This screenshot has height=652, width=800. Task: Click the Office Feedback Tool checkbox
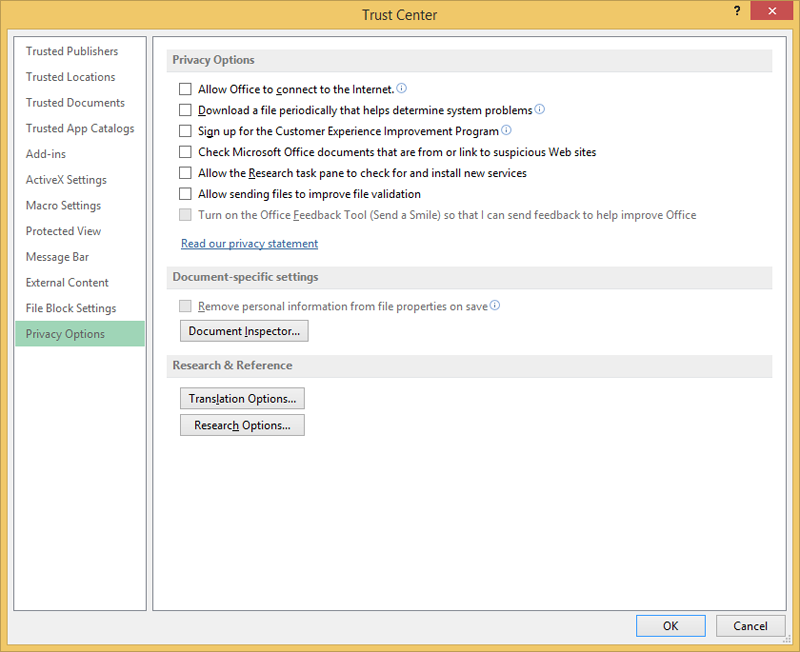[185, 215]
